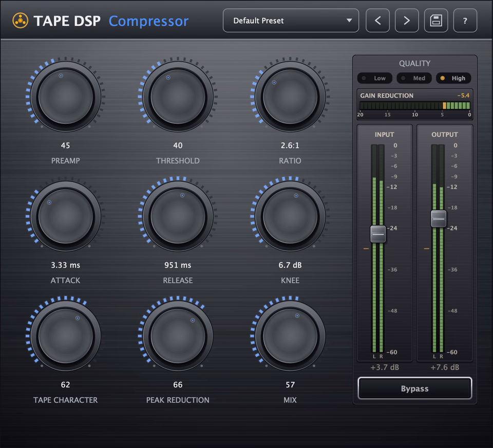Click the Preamp knob

(x=65, y=96)
